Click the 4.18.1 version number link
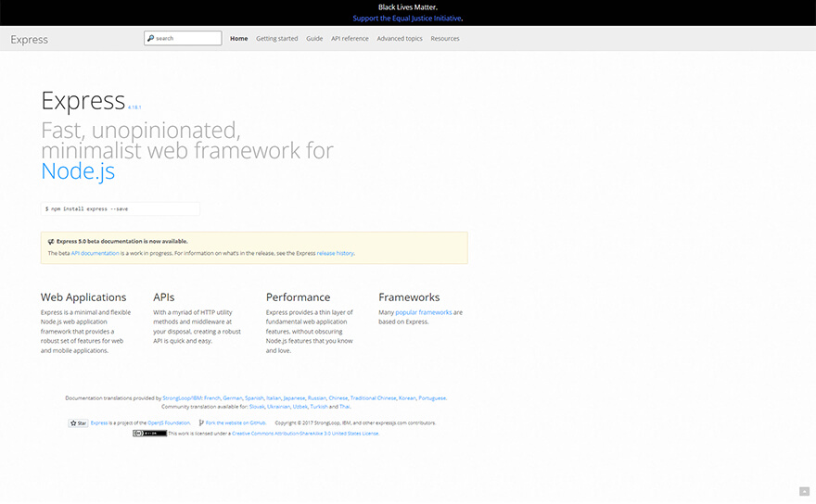 pos(134,107)
